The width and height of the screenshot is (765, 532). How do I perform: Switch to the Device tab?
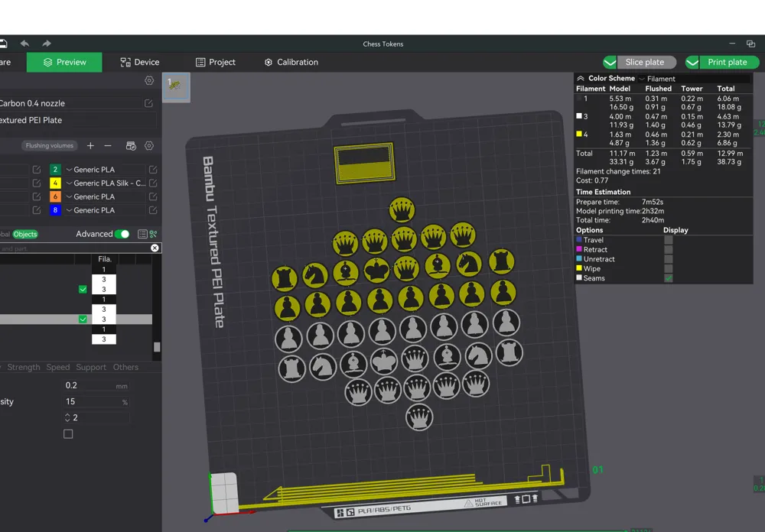[x=140, y=62]
